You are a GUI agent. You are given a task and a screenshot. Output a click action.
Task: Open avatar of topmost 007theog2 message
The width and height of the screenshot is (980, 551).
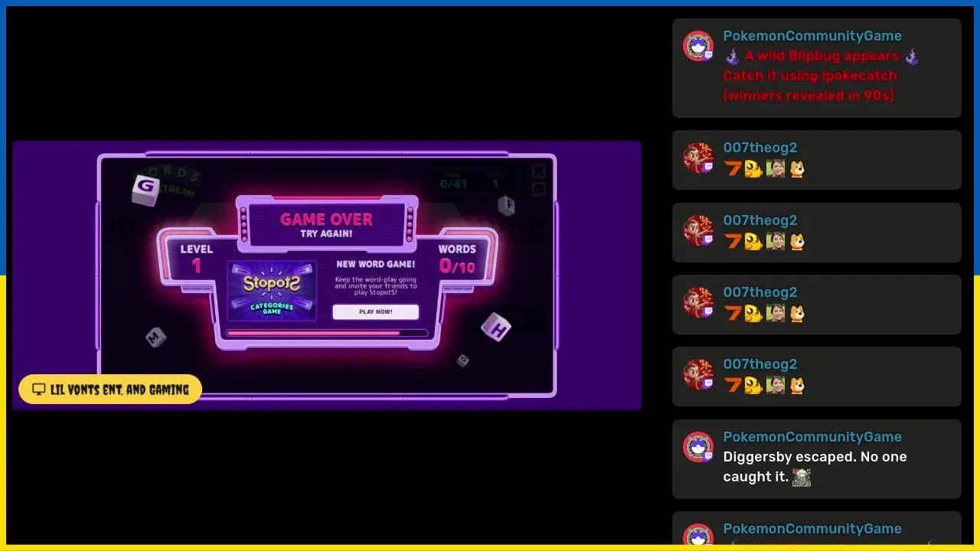click(x=698, y=158)
